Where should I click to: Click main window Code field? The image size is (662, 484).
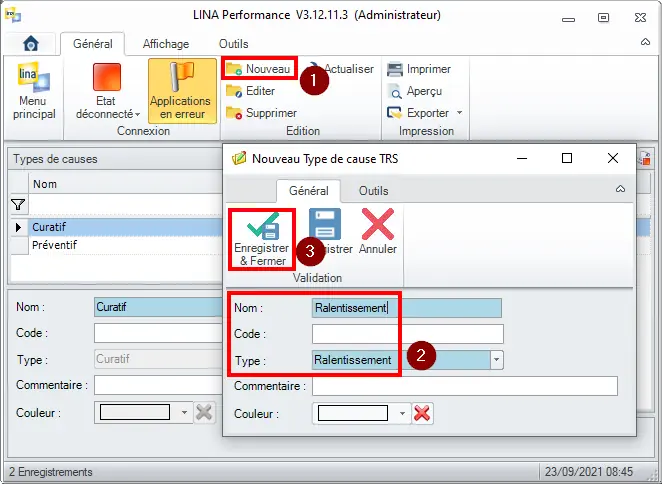click(x=158, y=333)
